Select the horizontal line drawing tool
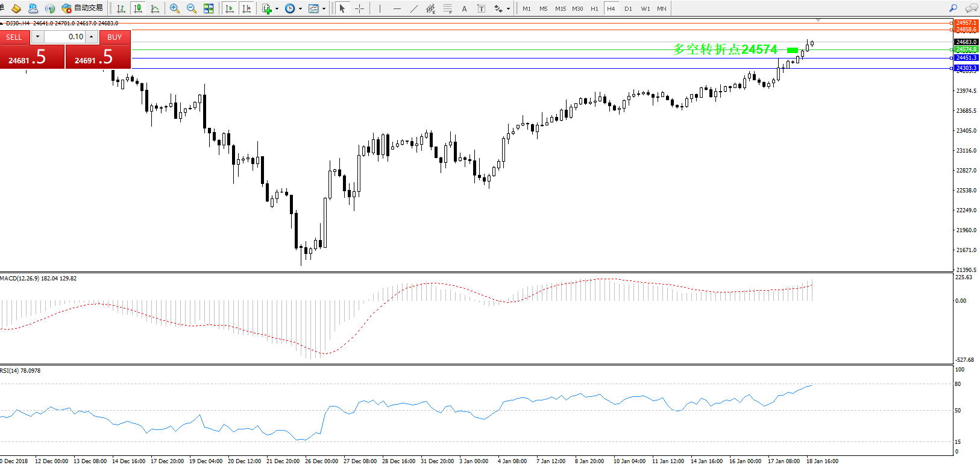 click(x=397, y=8)
